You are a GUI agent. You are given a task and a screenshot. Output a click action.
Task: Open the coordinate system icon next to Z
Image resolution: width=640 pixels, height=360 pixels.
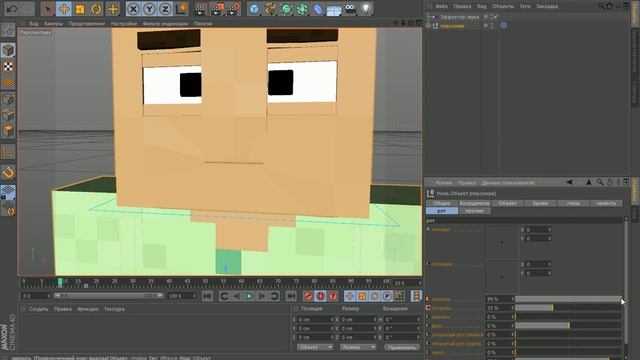182,9
